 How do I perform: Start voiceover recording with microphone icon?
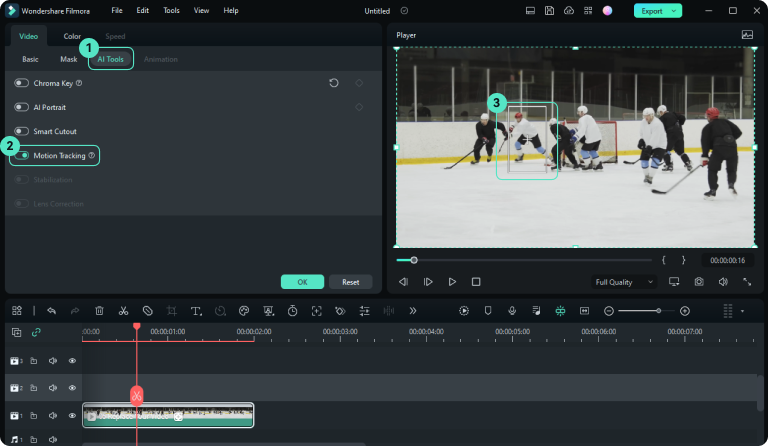[512, 311]
